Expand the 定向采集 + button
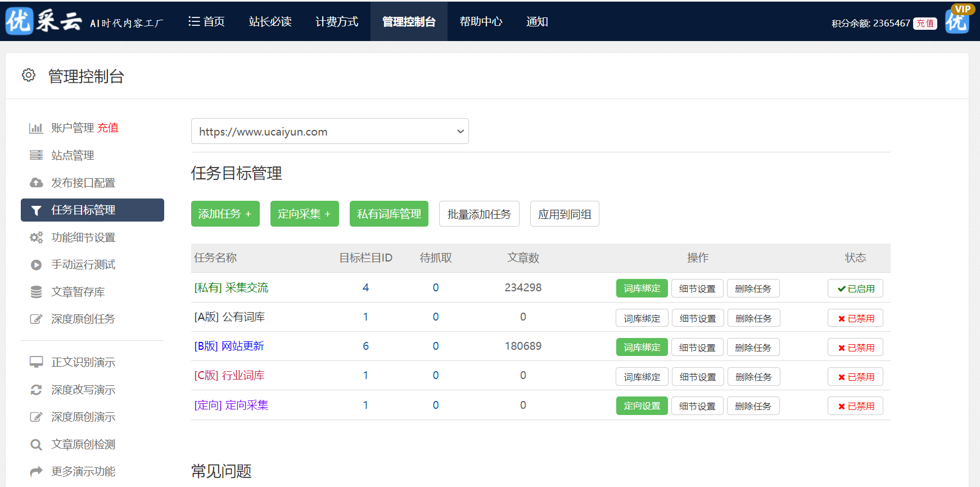Image resolution: width=980 pixels, height=487 pixels. point(304,214)
